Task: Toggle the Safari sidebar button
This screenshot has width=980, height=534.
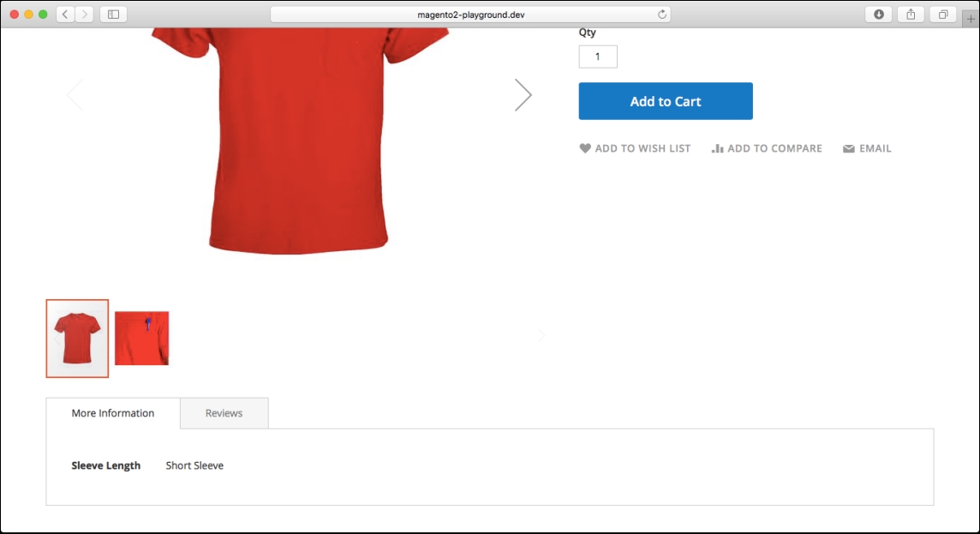Action: tap(113, 15)
